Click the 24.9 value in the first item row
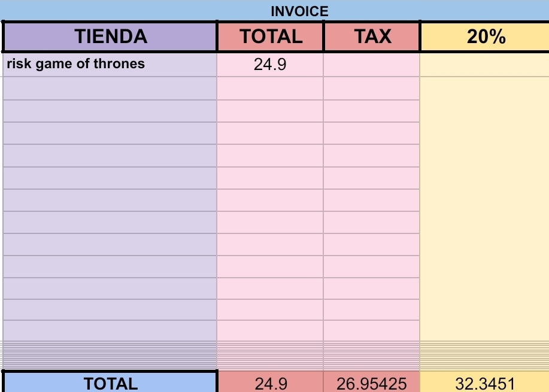The image size is (549, 392). [270, 65]
